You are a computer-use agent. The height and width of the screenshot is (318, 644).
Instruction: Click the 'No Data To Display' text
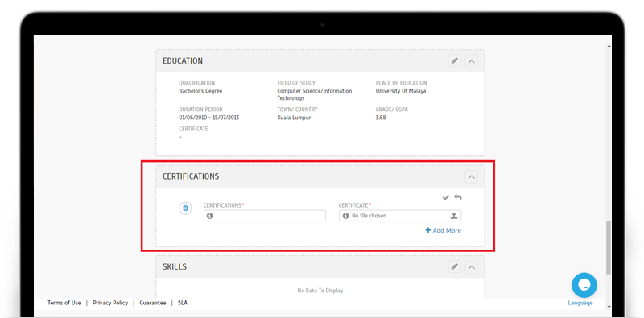(x=320, y=291)
